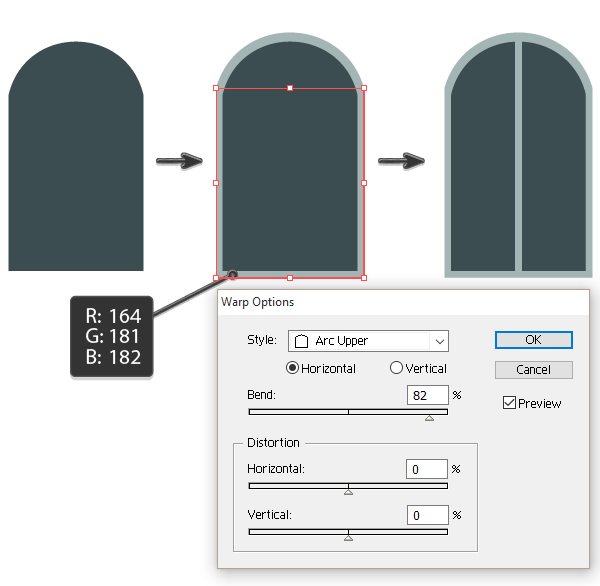Click the OK button in Warp Options
This screenshot has width=600, height=586.
point(533,340)
